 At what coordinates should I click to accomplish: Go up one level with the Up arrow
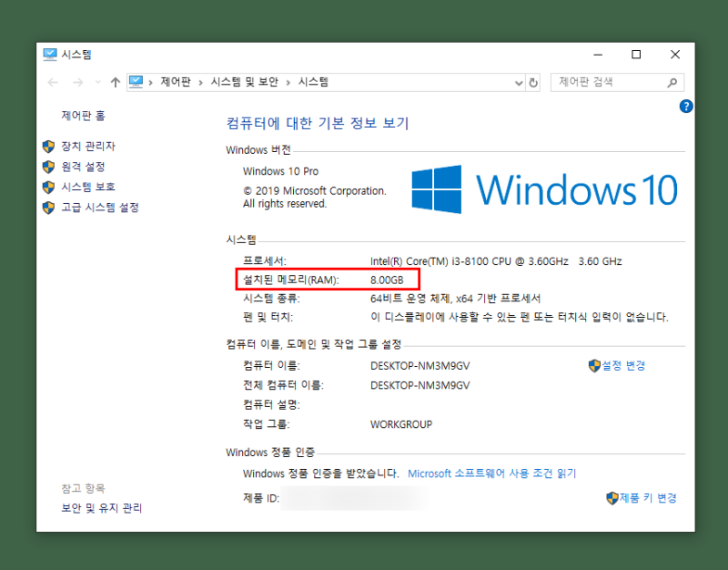pyautogui.click(x=116, y=83)
